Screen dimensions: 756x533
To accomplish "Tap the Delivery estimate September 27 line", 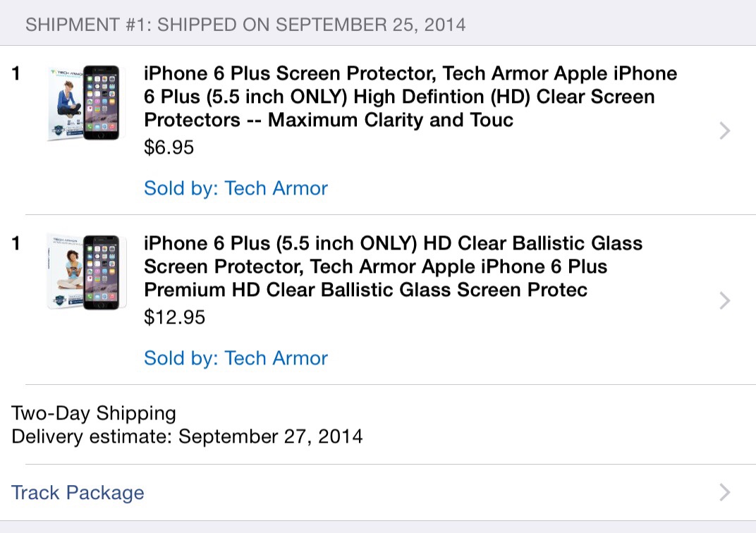I will coord(187,436).
